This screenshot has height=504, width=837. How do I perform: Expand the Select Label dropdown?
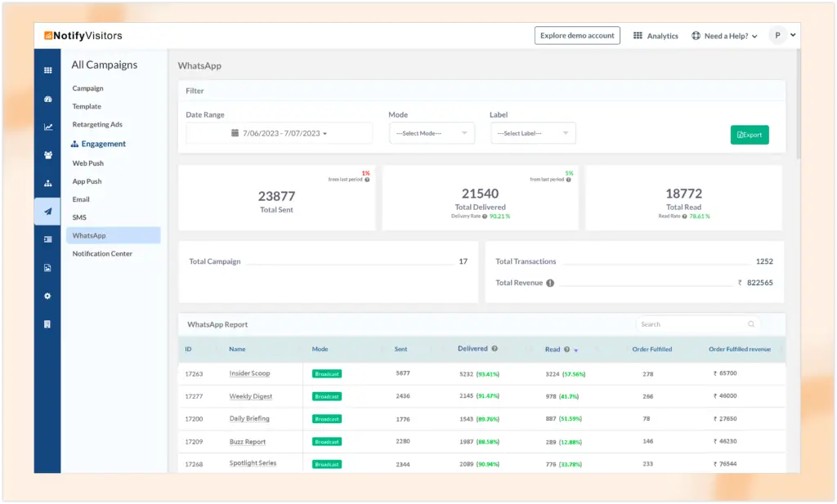533,133
